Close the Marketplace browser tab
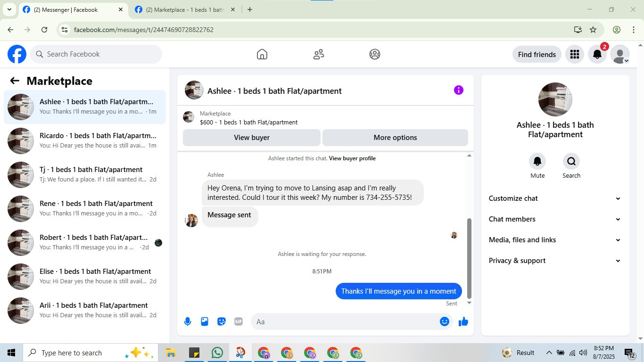The image size is (644, 362). 232,9
